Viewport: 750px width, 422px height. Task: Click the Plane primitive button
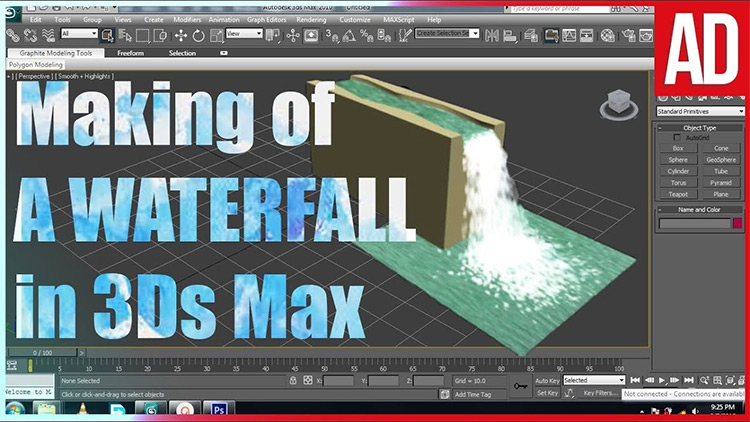tap(721, 194)
